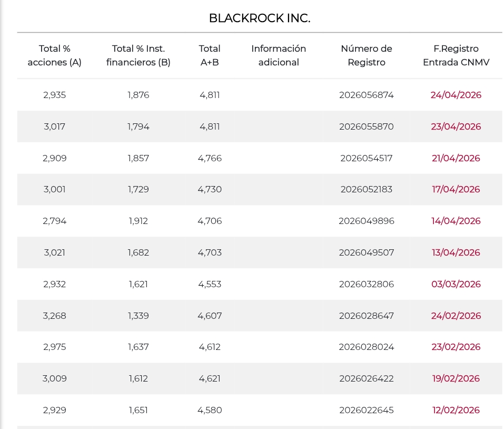The height and width of the screenshot is (429, 504).
Task: Open the 24/04/2026 registration date link
Action: (x=456, y=95)
